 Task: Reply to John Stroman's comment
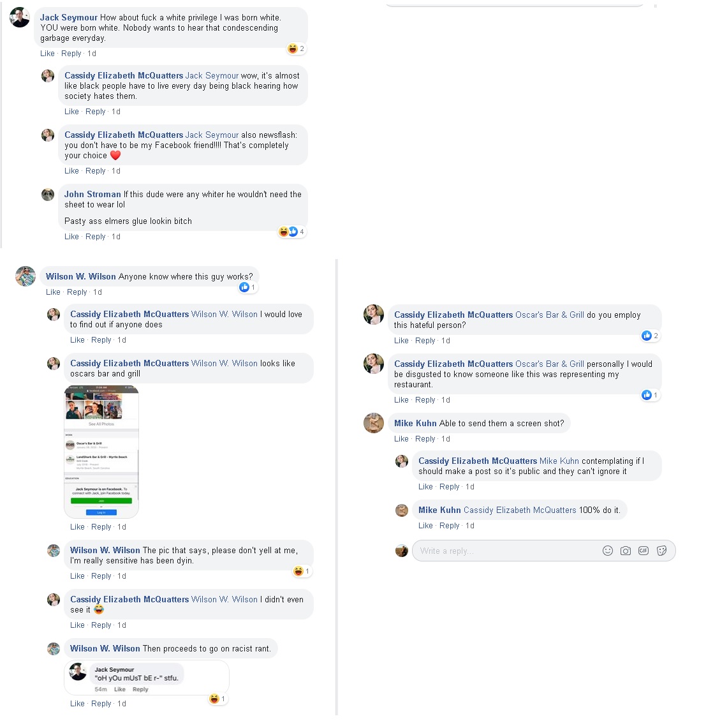click(x=95, y=236)
